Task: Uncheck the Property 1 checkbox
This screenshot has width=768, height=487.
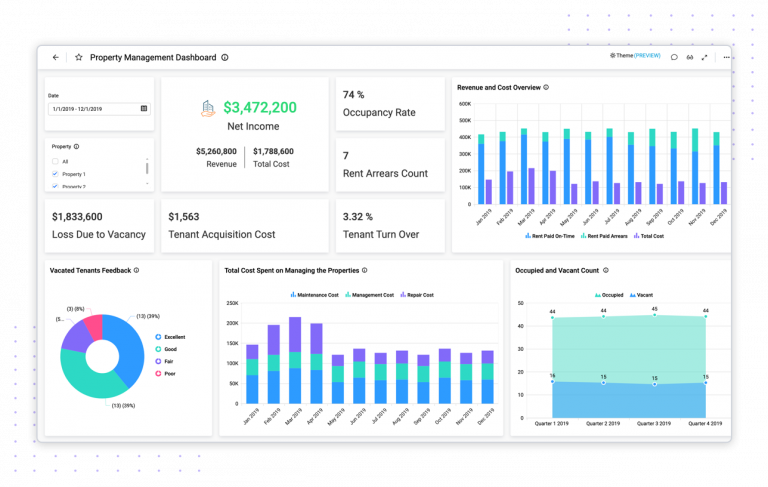Action: (x=55, y=174)
